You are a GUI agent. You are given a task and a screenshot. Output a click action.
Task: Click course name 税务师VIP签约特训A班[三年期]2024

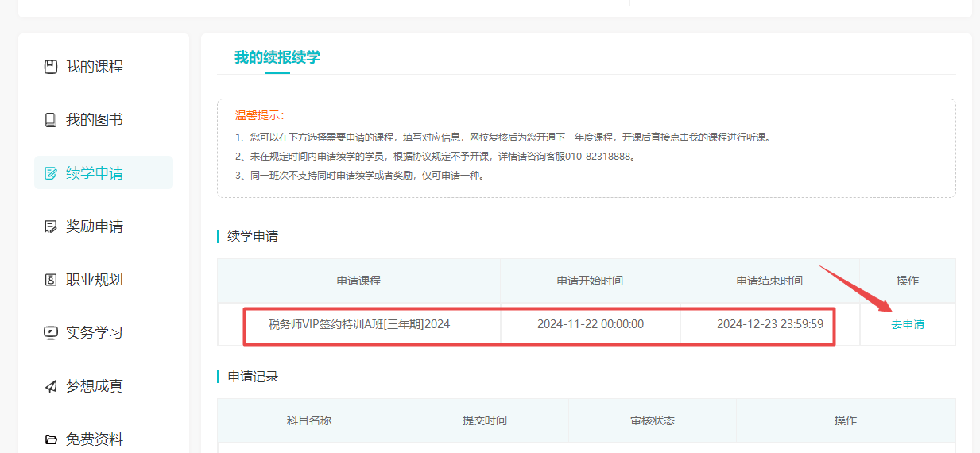click(359, 324)
